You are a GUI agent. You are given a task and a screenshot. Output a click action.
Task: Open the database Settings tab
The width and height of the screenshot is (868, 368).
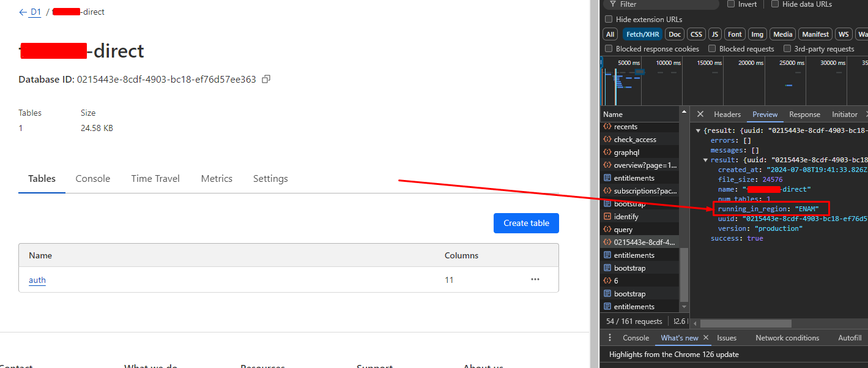coord(270,179)
